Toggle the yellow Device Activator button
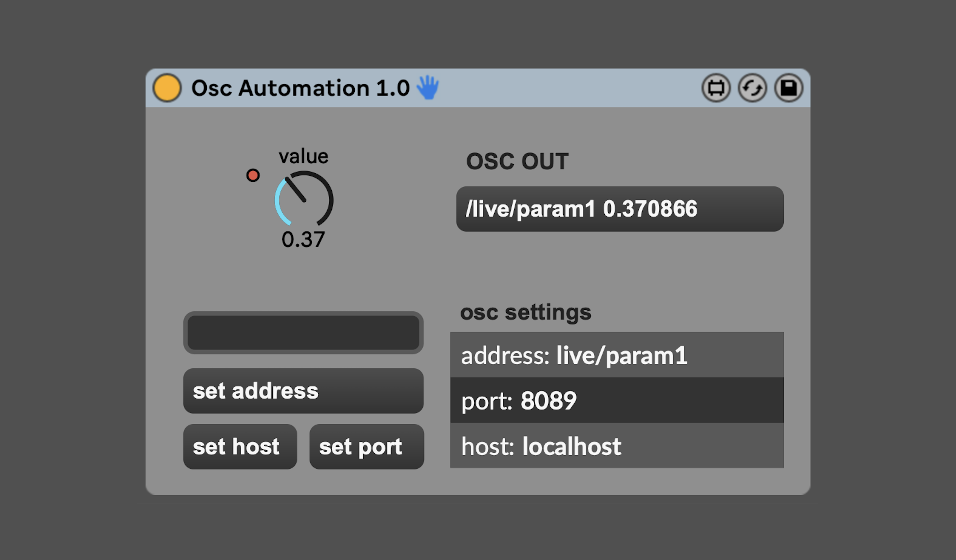 coord(167,88)
